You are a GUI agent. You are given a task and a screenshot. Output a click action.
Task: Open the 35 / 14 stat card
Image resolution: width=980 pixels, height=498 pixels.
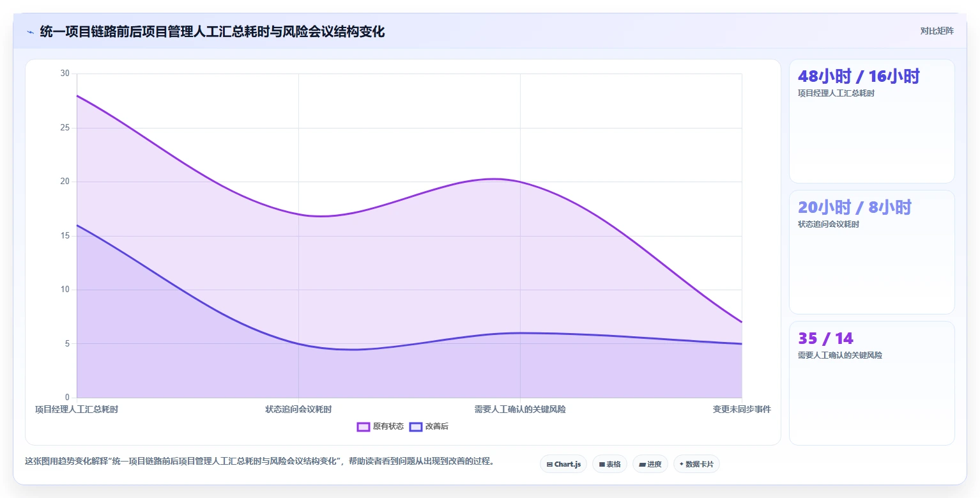coord(872,383)
